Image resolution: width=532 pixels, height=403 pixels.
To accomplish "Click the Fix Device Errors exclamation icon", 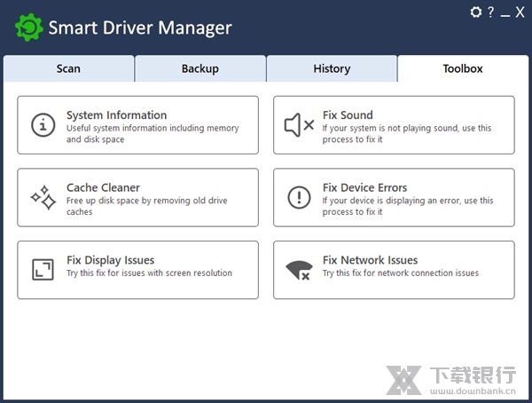I will [x=299, y=197].
